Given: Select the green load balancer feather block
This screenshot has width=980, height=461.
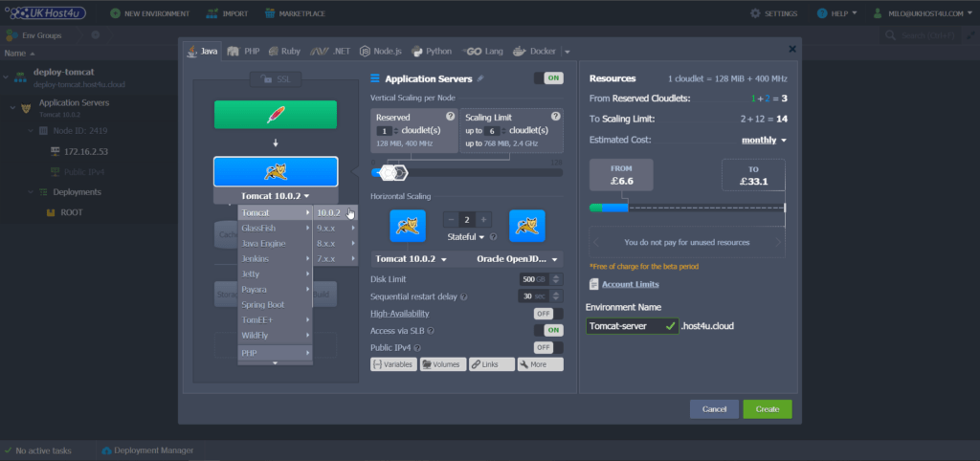Looking at the screenshot, I should coord(276,115).
